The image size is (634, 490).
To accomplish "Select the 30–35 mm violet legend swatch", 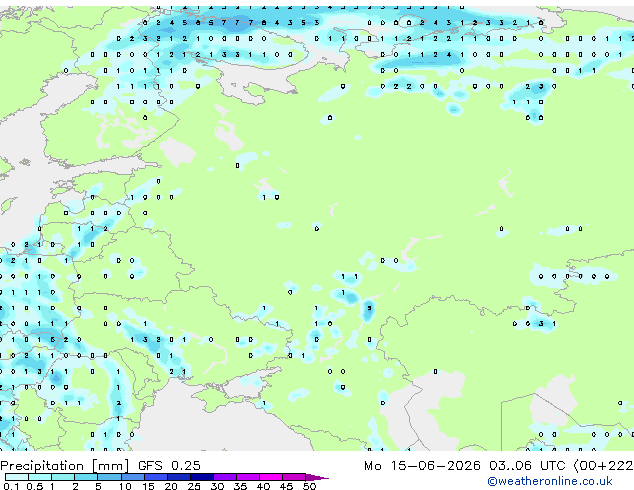I will (224, 477).
